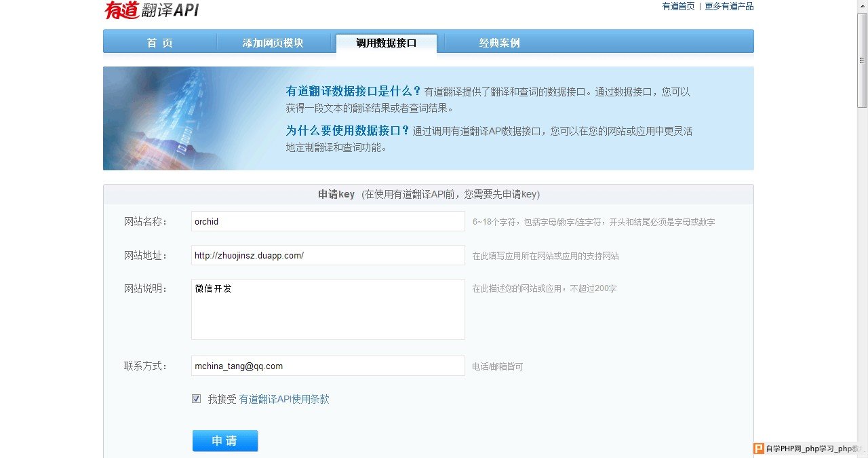Click the 网站说明 text area

(328, 309)
